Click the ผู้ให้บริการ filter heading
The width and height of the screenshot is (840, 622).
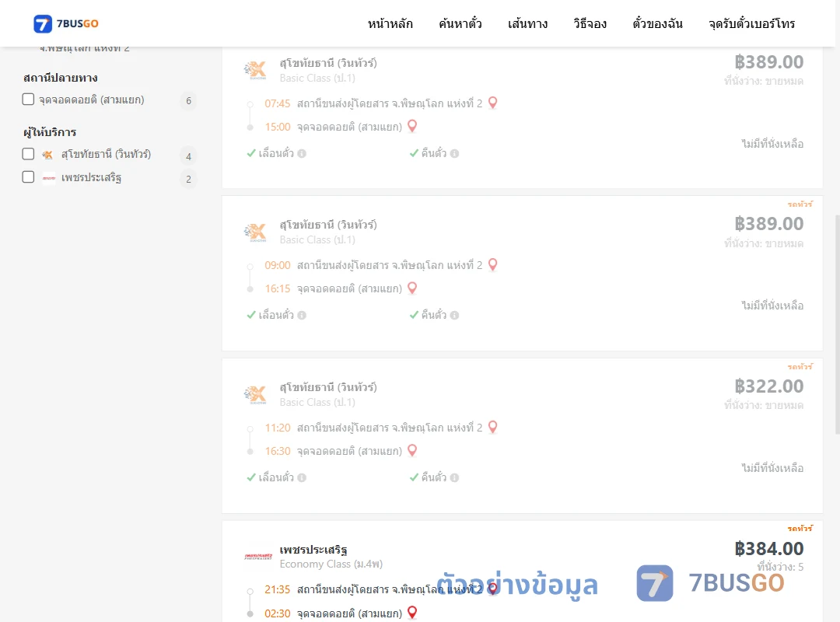coord(50,132)
